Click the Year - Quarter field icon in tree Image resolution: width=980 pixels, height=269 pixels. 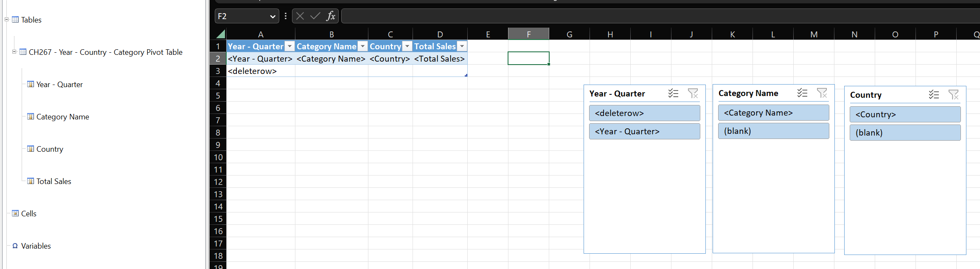[31, 84]
